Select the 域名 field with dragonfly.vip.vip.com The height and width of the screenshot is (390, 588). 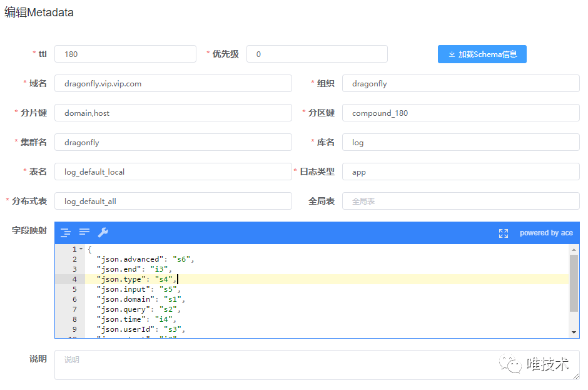coord(173,84)
